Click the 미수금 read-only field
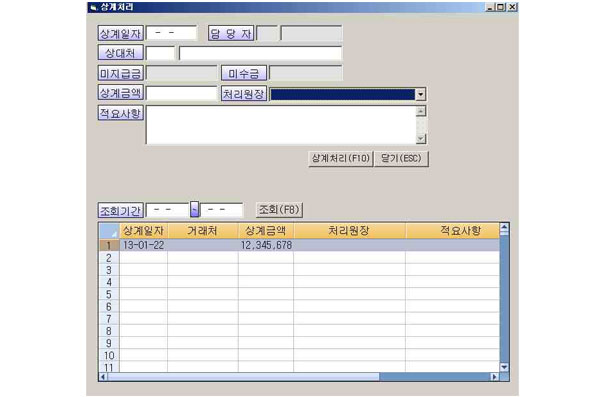600x397 pixels. (x=305, y=73)
